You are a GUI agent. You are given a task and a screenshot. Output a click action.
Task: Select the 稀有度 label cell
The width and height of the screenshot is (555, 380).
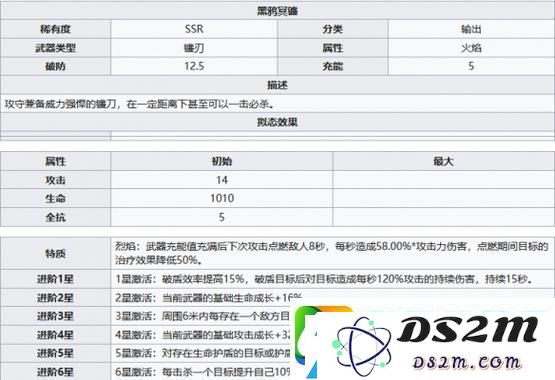tap(55, 29)
